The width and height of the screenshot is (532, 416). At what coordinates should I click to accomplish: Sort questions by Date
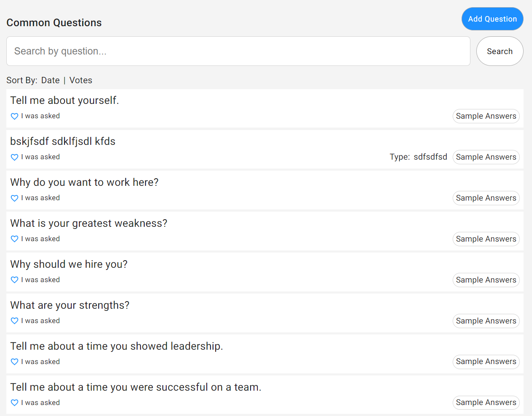[50, 80]
